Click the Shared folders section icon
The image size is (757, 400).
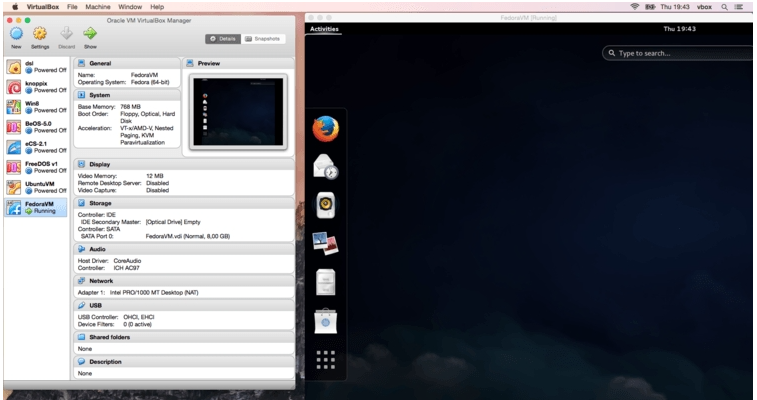[x=82, y=337]
